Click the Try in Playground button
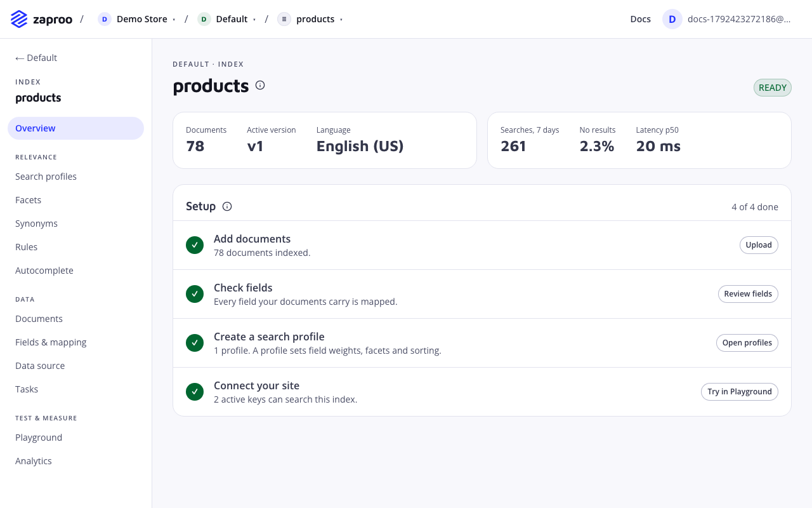Viewport: 812px width, 508px height. pyautogui.click(x=740, y=392)
